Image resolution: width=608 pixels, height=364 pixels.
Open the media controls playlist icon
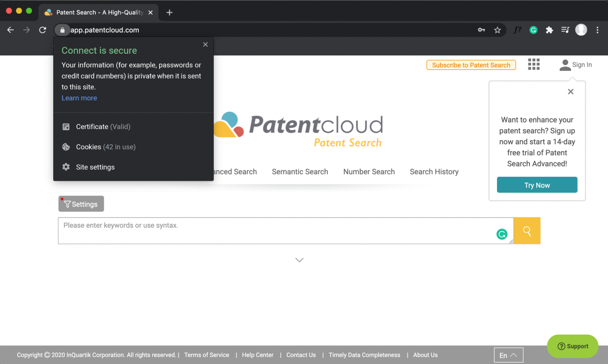pyautogui.click(x=565, y=30)
